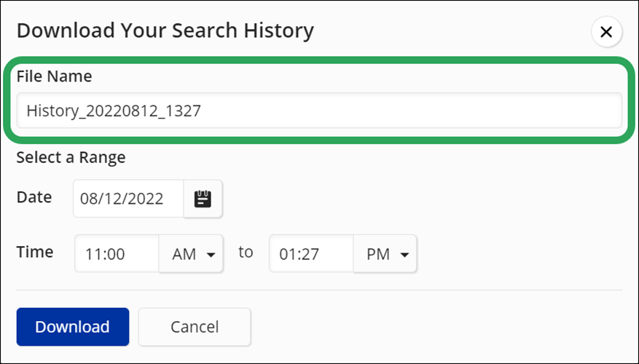Click the "to" text between times
Viewport: 639px width, 364px height.
(246, 252)
